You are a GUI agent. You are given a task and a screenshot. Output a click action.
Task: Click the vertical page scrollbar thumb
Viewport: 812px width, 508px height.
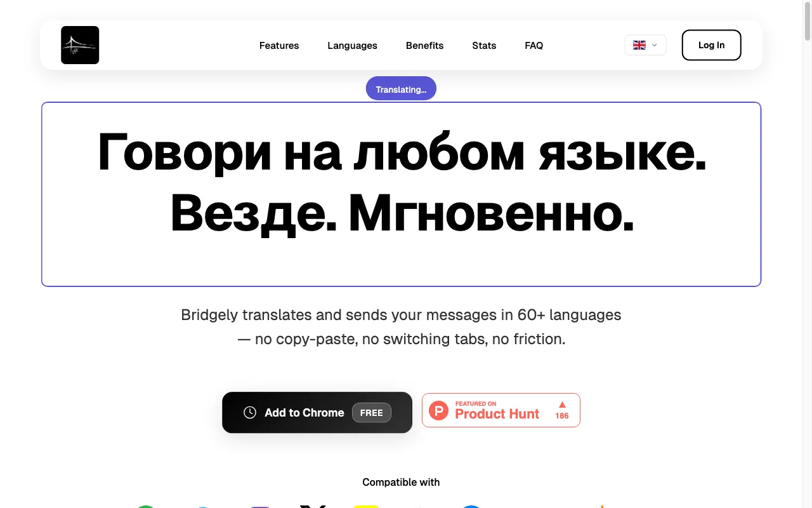[808, 21]
